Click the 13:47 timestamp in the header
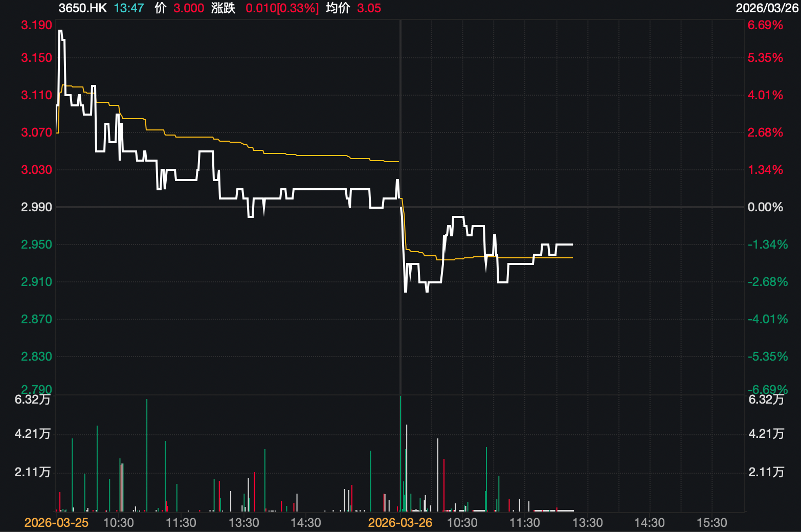The image size is (801, 532). [128, 8]
